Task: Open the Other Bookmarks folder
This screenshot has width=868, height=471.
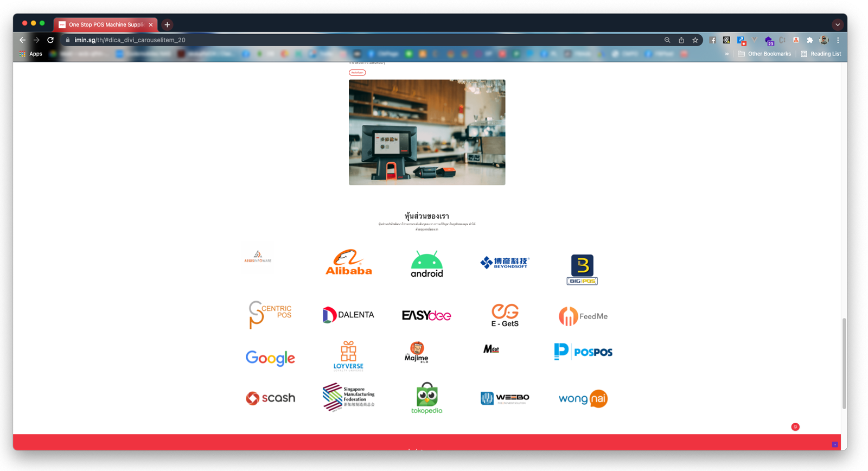Action: coord(764,54)
